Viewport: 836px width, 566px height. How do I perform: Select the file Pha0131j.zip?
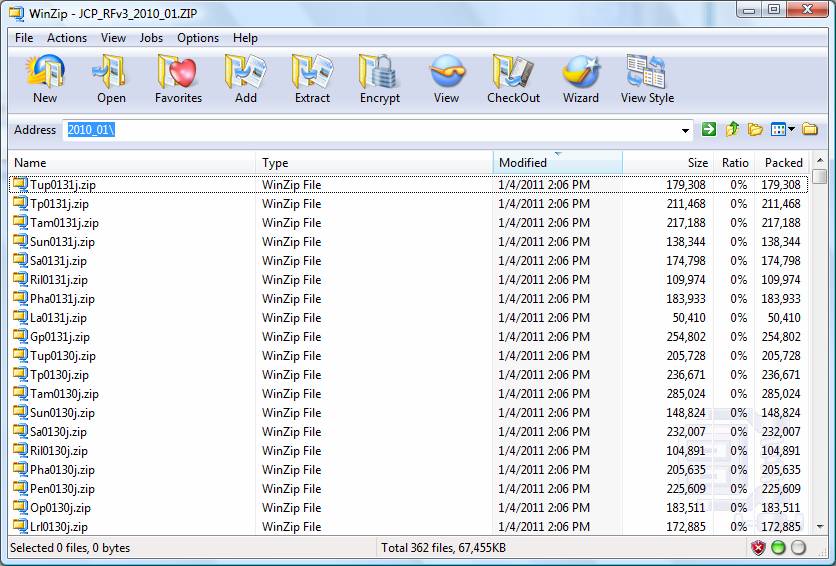(62, 298)
